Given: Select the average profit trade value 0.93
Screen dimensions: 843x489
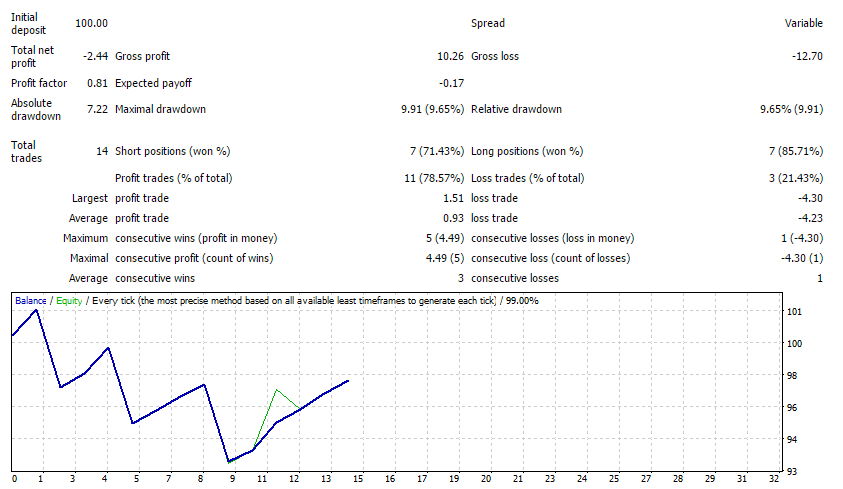Looking at the screenshot, I should click(x=453, y=218).
